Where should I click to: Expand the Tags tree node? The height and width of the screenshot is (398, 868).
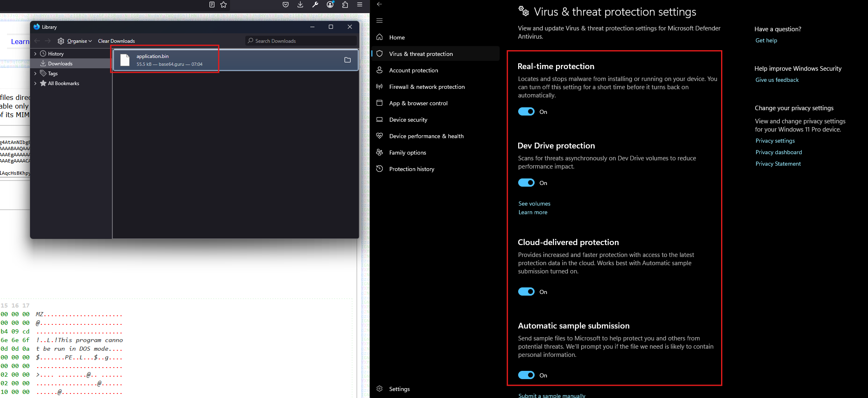(35, 74)
